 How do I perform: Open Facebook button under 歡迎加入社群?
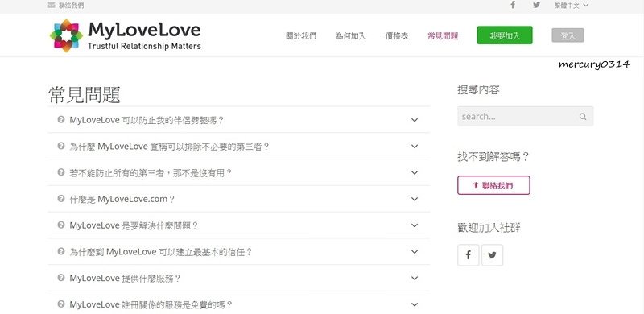click(x=468, y=255)
